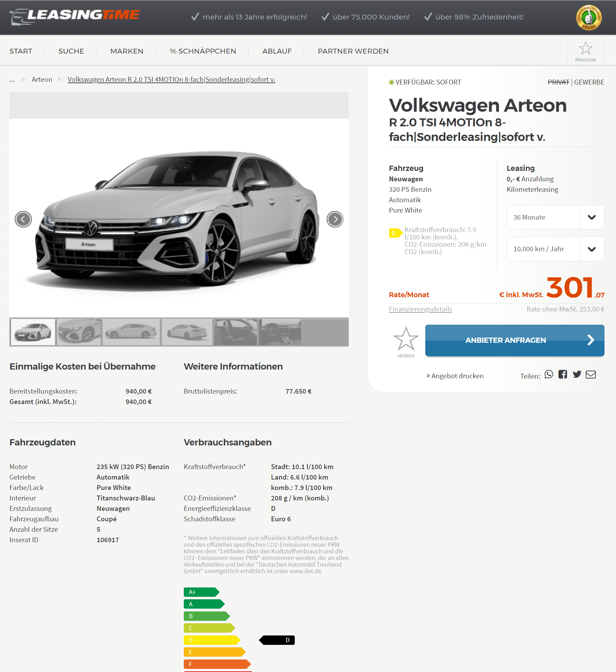Click the yellow D efficiency class bar

tap(212, 640)
